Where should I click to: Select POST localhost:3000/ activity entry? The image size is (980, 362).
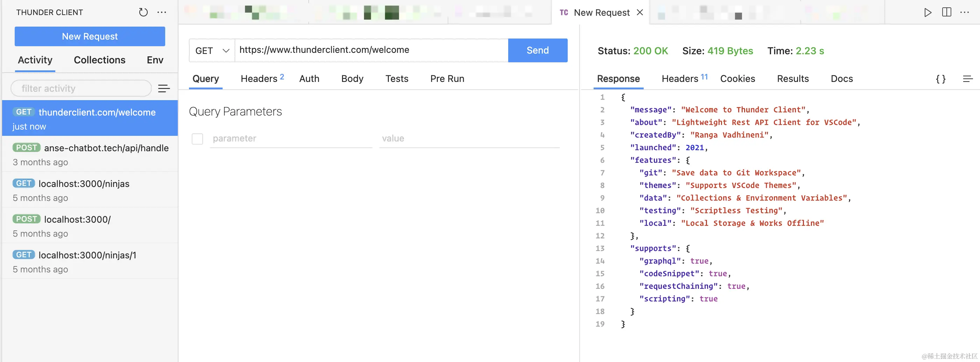(x=90, y=226)
